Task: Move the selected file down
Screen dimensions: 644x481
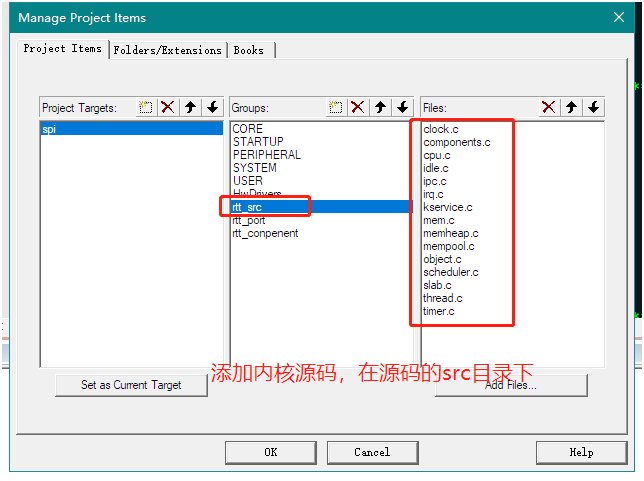Action: [x=593, y=108]
